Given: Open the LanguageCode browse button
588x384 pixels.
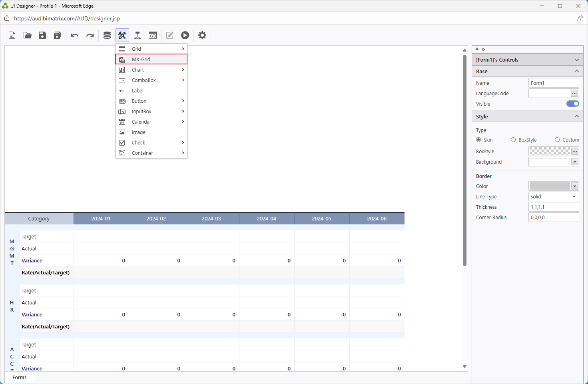Looking at the screenshot, I should click(574, 93).
